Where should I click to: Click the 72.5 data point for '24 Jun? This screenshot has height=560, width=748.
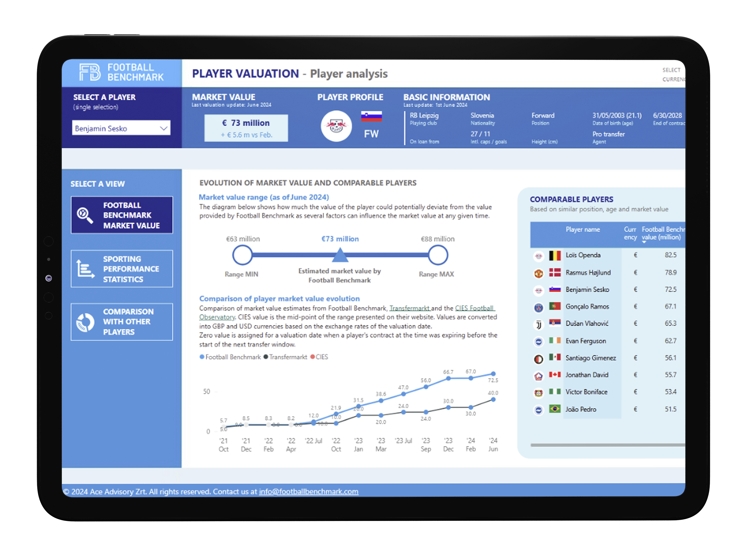[493, 374]
